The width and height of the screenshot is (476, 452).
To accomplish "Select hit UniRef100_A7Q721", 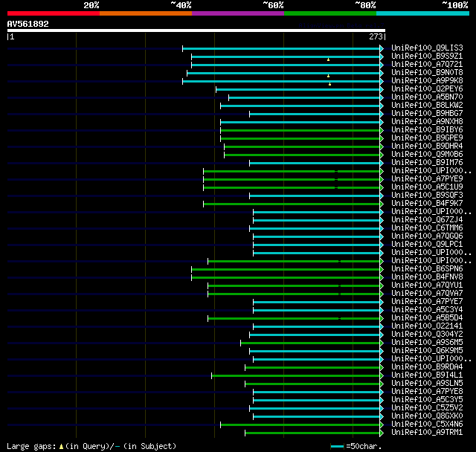I will 427,65.
